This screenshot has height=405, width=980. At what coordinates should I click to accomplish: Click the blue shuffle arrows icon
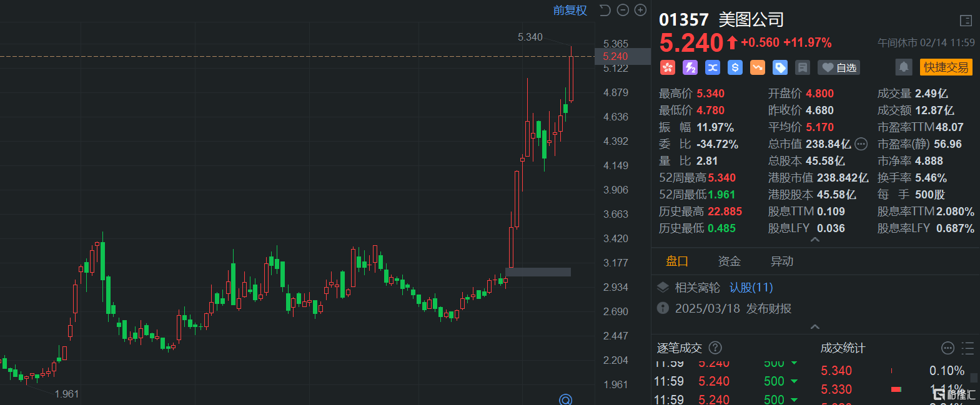pos(712,67)
